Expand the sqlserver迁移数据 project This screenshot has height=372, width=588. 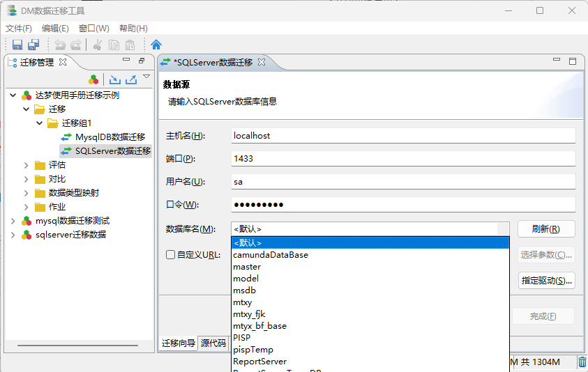[x=13, y=235]
